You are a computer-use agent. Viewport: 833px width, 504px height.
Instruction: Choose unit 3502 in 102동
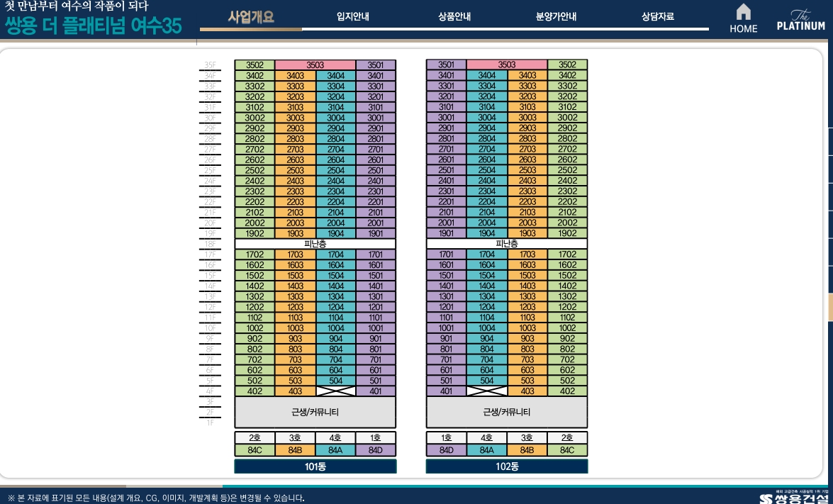coord(567,65)
